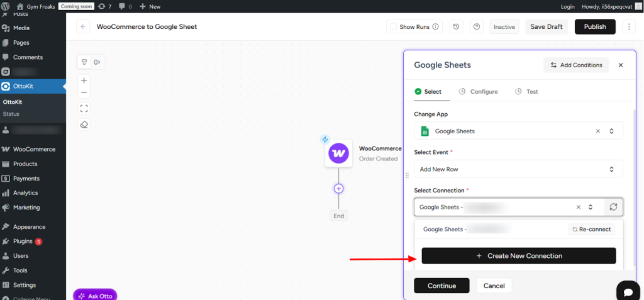Click the help question mark icon

pyautogui.click(x=476, y=27)
